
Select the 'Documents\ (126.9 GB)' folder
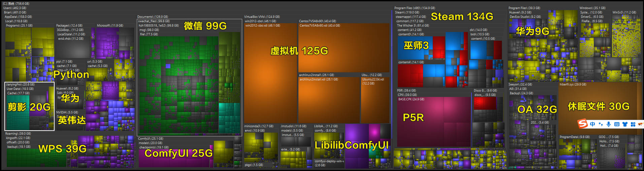(153, 17)
